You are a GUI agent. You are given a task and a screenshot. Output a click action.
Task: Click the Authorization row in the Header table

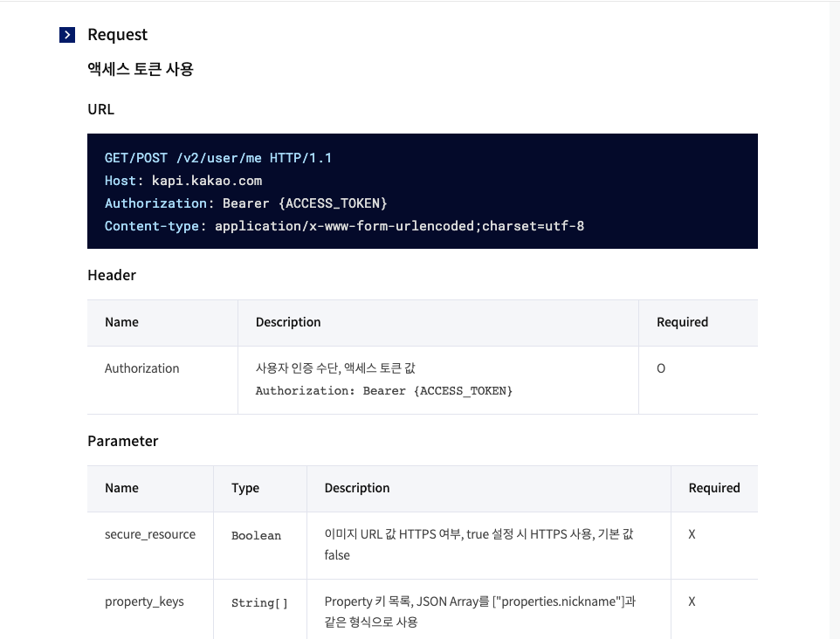click(x=141, y=368)
